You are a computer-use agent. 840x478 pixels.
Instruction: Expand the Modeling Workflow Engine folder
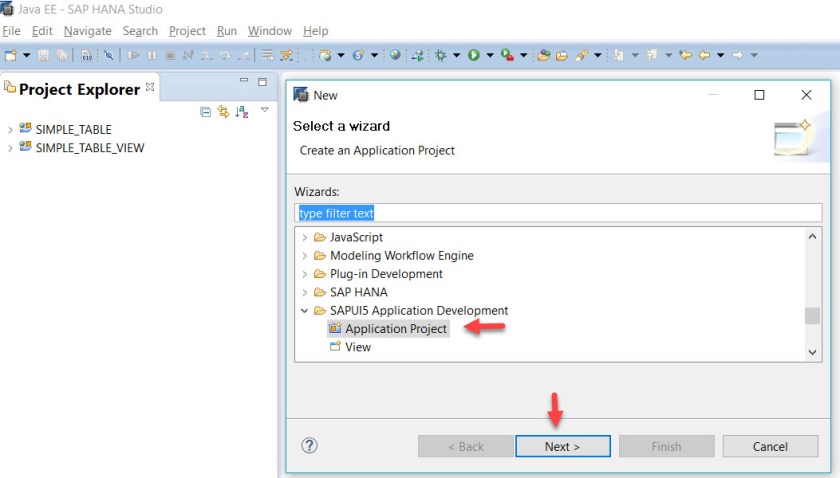[x=304, y=256]
